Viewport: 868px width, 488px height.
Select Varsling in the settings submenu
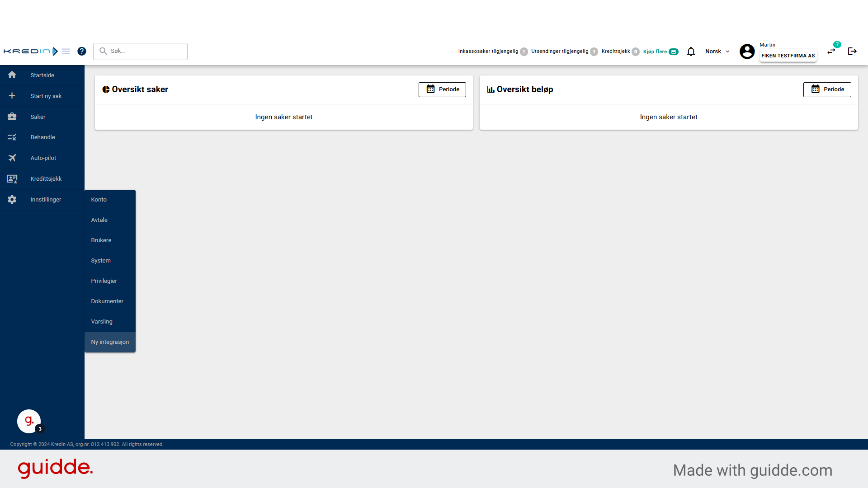(x=110, y=322)
